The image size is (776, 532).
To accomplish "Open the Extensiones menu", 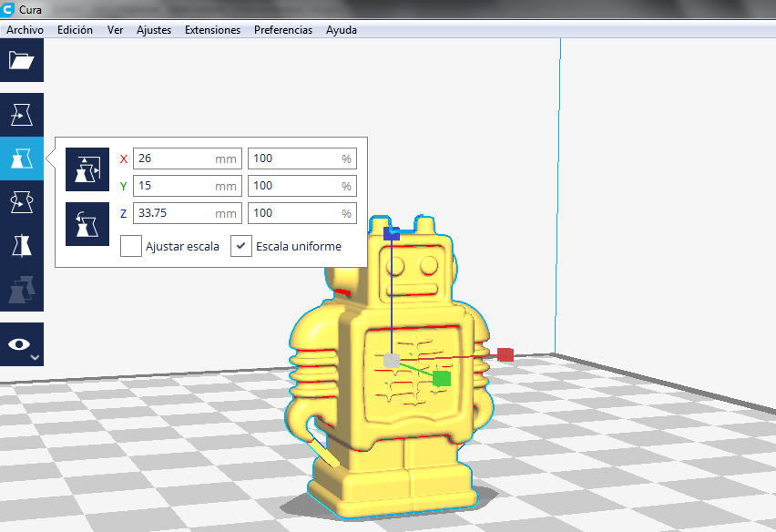I will tap(212, 30).
